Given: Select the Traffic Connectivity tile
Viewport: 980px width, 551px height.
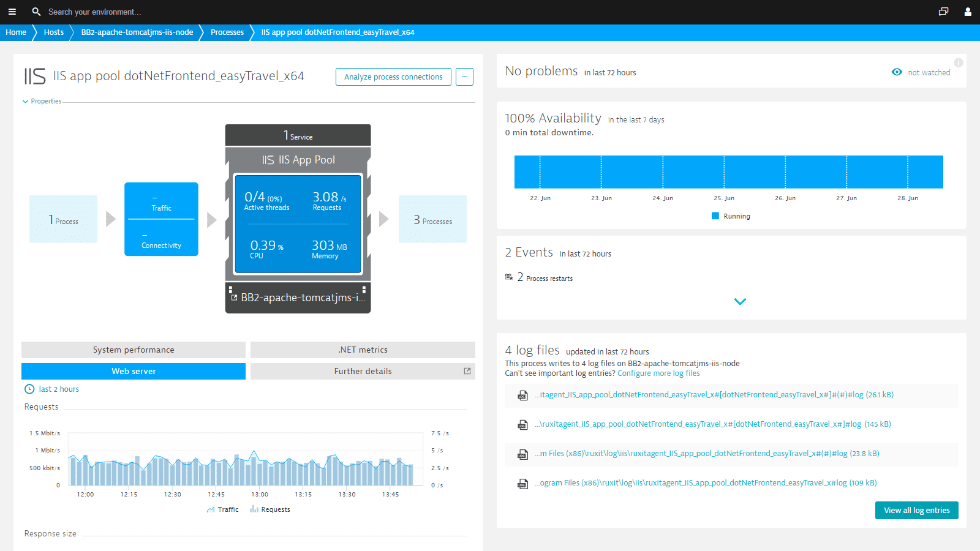Looking at the screenshot, I should [x=161, y=219].
